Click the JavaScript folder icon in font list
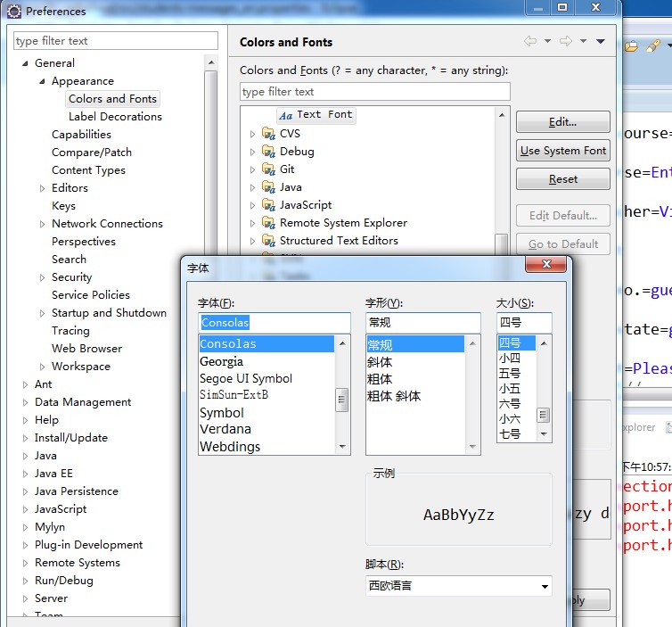This screenshot has width=672, height=627. (269, 205)
